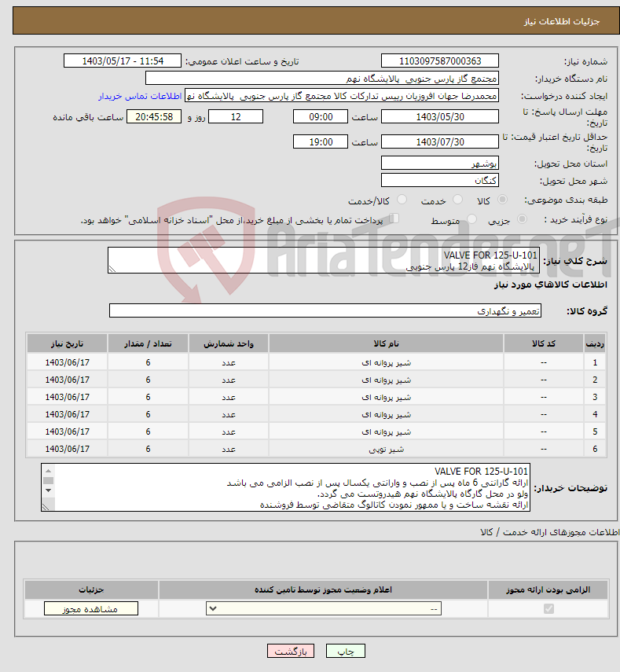Toggle the treasury bonds payment checkbox

(394, 218)
